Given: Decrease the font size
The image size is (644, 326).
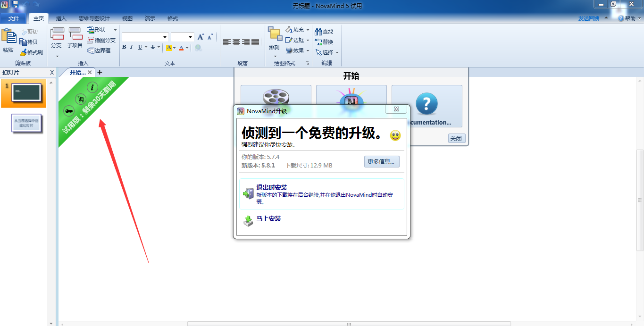Looking at the screenshot, I should click(210, 37).
